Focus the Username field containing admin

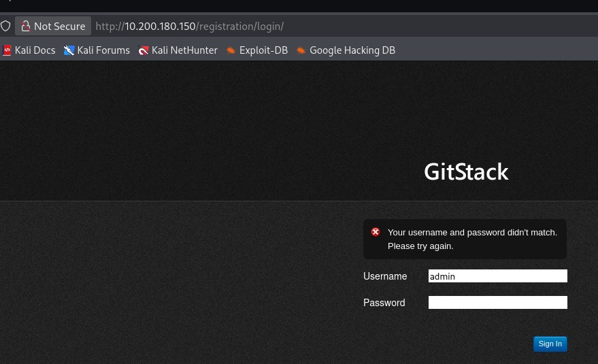point(497,276)
